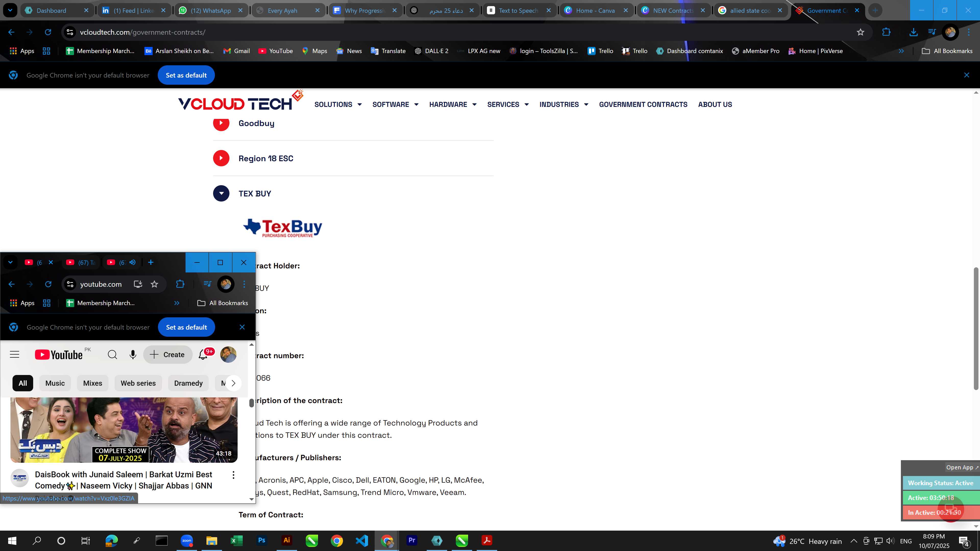Go back in main Chrome window

(11, 32)
